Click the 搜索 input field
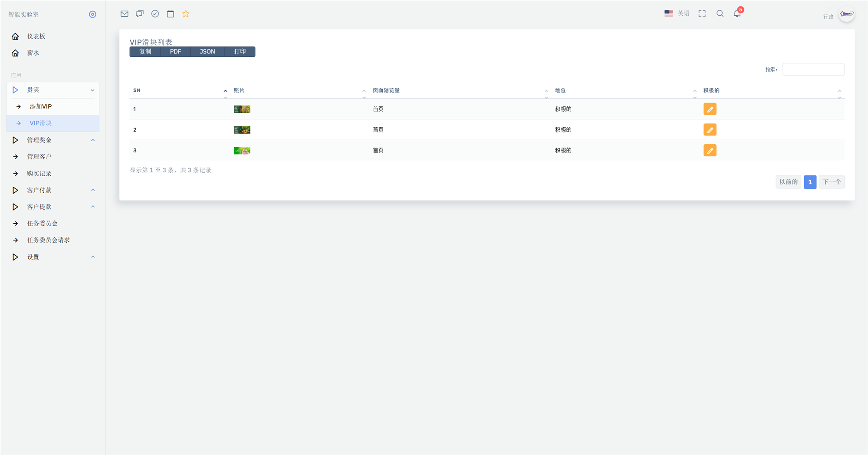Viewport: 868px width, 455px height. 813,69
